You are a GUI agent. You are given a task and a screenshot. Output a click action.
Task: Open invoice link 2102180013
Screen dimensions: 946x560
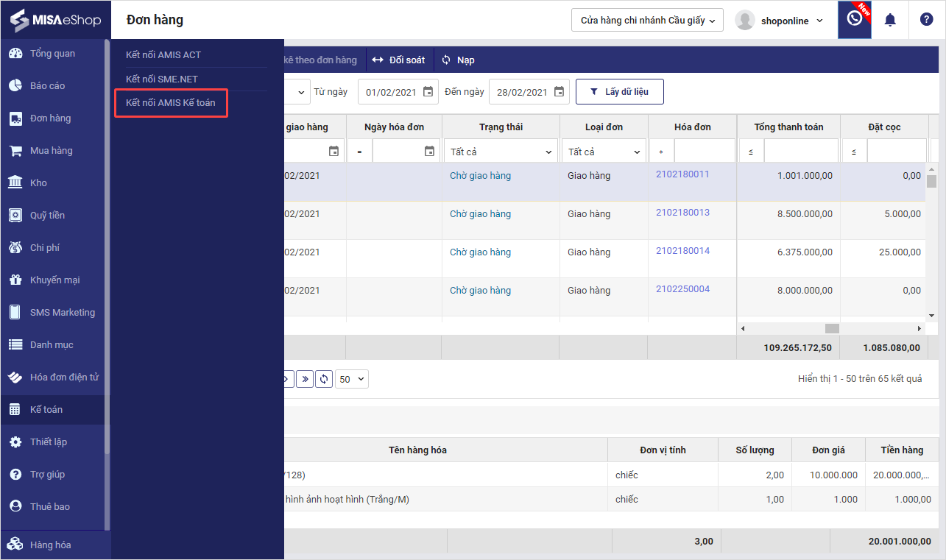click(682, 213)
